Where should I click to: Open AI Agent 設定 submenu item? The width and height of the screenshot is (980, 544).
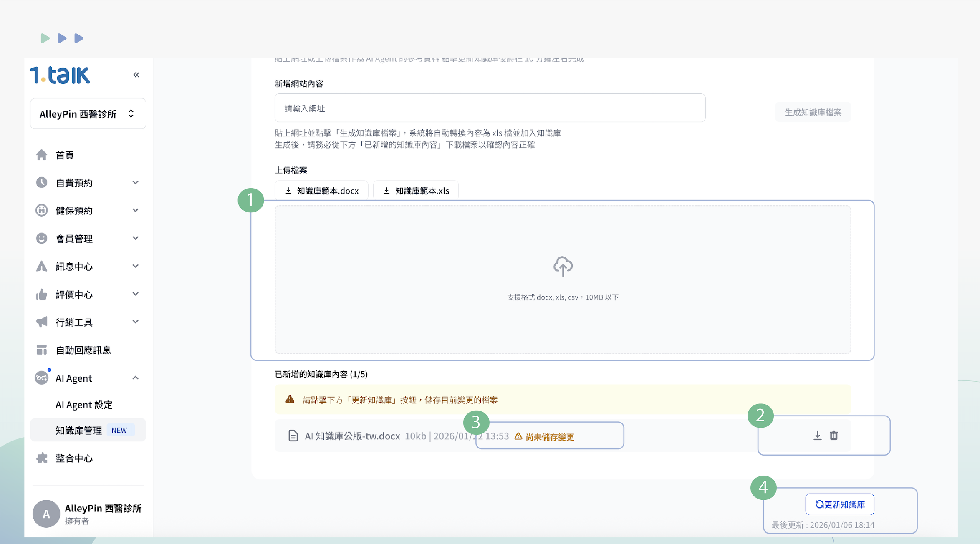84,405
